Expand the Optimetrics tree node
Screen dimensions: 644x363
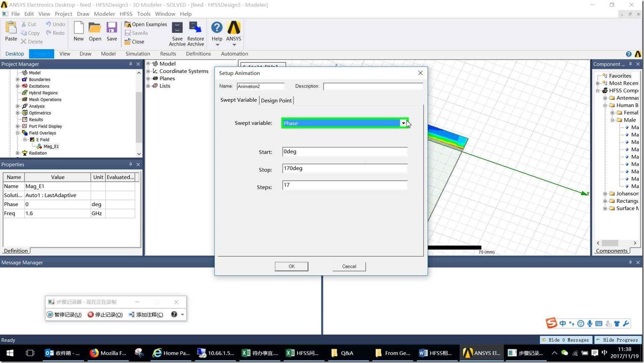pyautogui.click(x=18, y=113)
